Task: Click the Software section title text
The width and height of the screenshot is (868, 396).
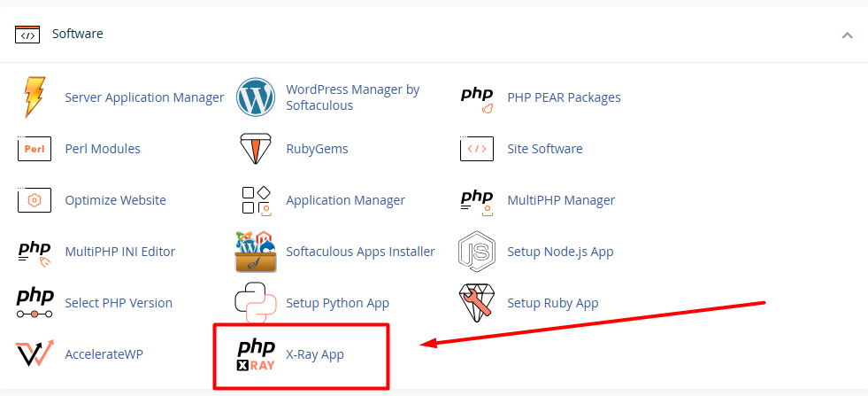Action: [x=78, y=34]
